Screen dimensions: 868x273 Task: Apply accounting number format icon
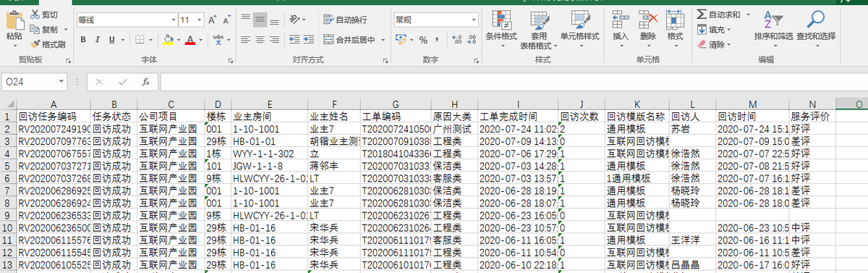pyautogui.click(x=401, y=39)
